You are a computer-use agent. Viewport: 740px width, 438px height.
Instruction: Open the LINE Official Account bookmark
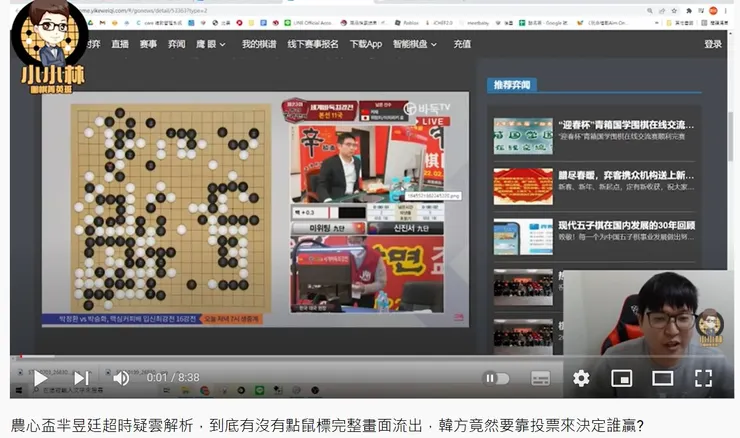pyautogui.click(x=308, y=23)
